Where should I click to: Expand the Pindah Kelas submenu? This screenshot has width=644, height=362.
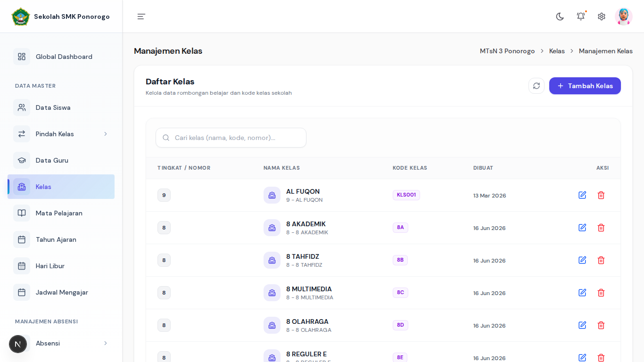click(x=61, y=134)
